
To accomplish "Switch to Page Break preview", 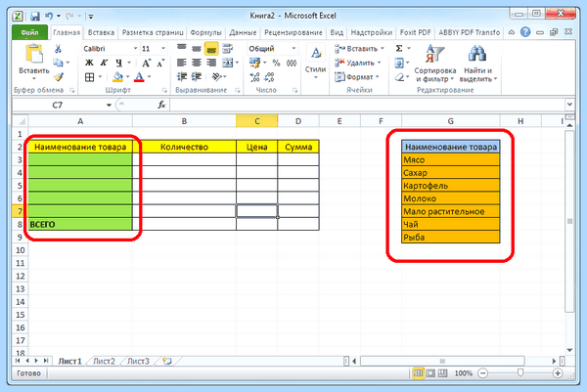I will click(x=442, y=372).
